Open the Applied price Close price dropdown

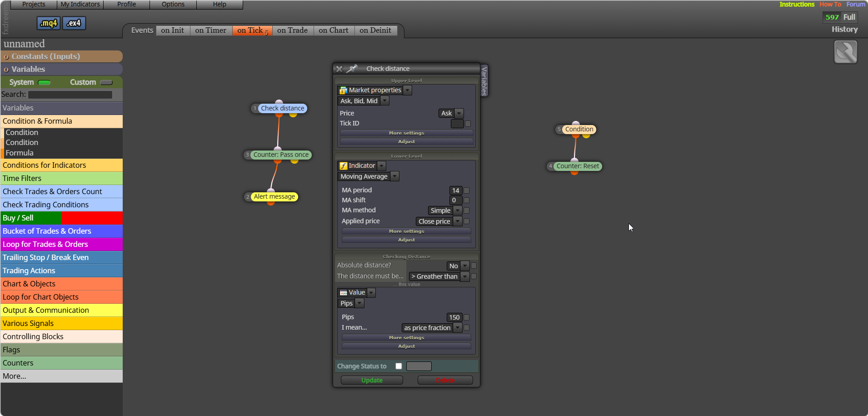click(458, 221)
